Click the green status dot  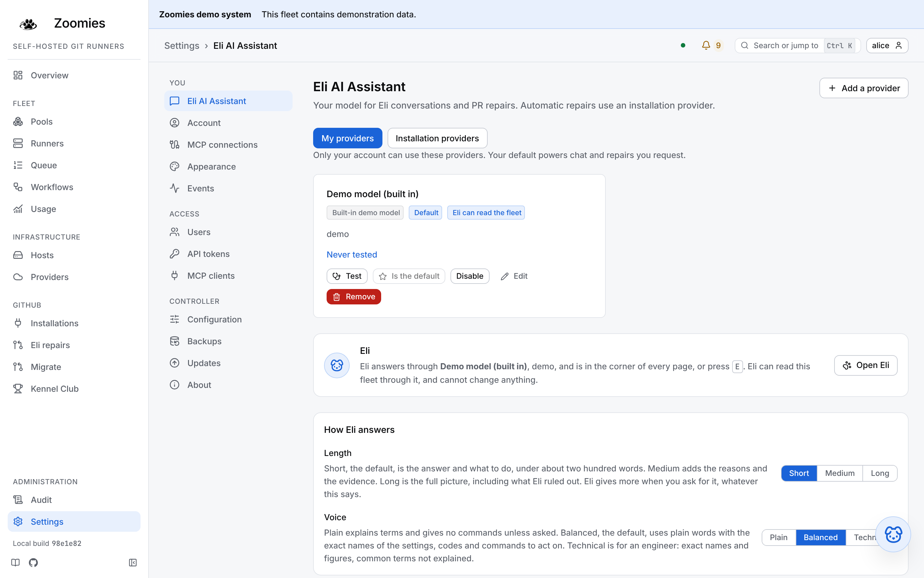683,46
